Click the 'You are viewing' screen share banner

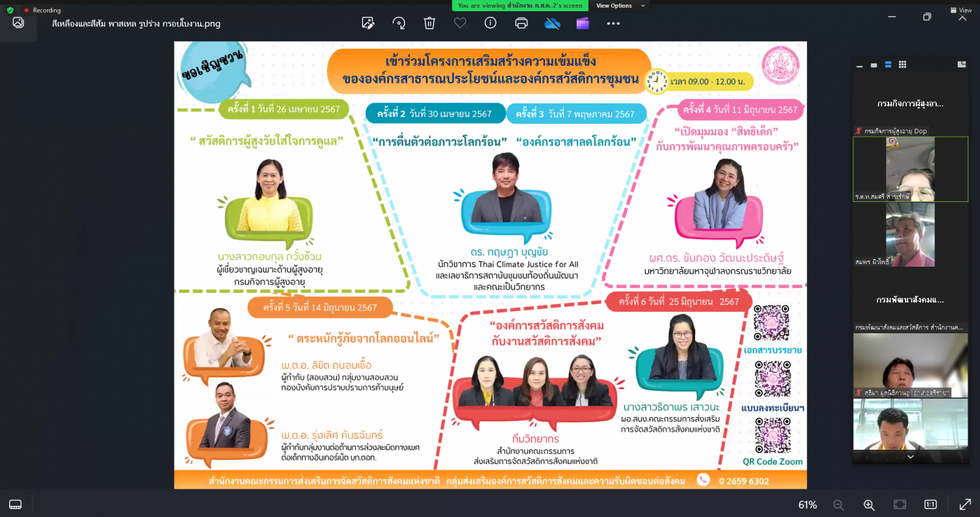[x=520, y=5]
